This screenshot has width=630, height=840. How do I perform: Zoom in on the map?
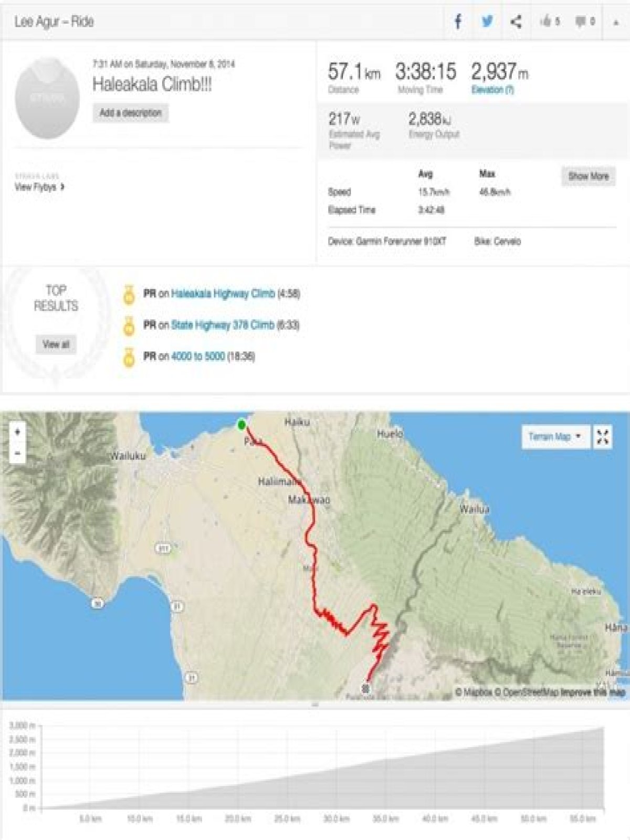(x=18, y=432)
